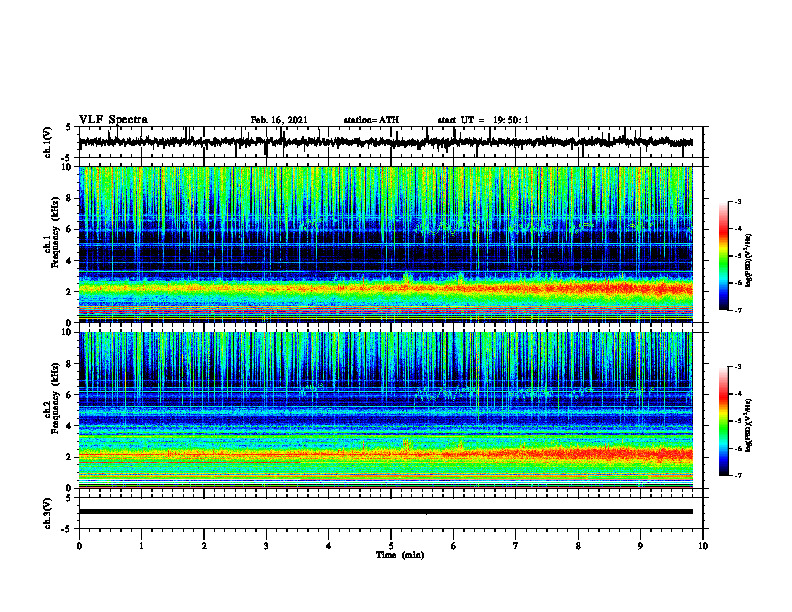Viewport: 792px width, 612px height.
Task: Click the ch.1(V) waveform trace panel
Action: tap(391, 142)
